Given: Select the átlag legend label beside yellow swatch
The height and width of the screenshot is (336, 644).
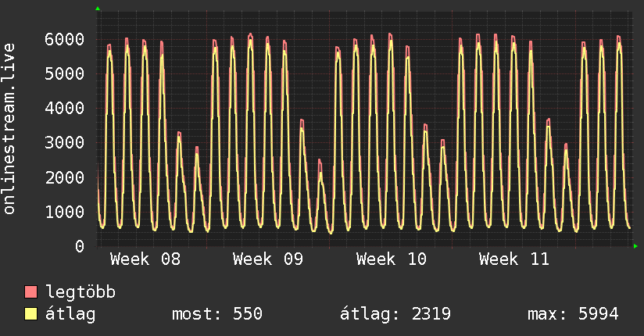Looking at the screenshot, I should (70, 314).
